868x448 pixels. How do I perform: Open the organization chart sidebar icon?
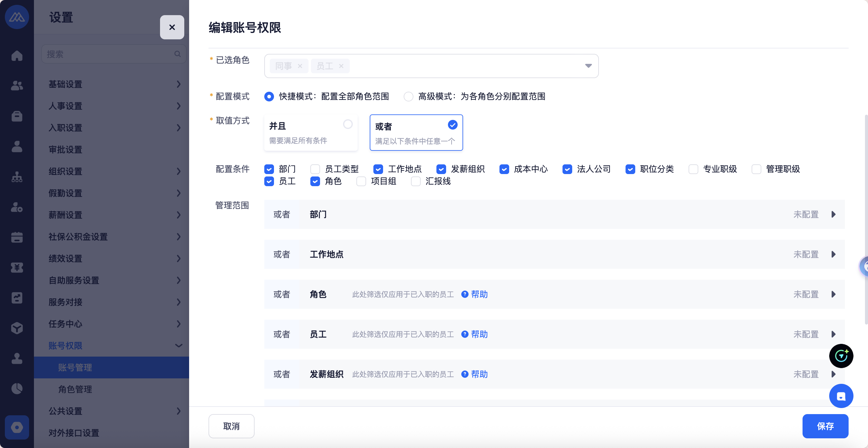(x=17, y=177)
